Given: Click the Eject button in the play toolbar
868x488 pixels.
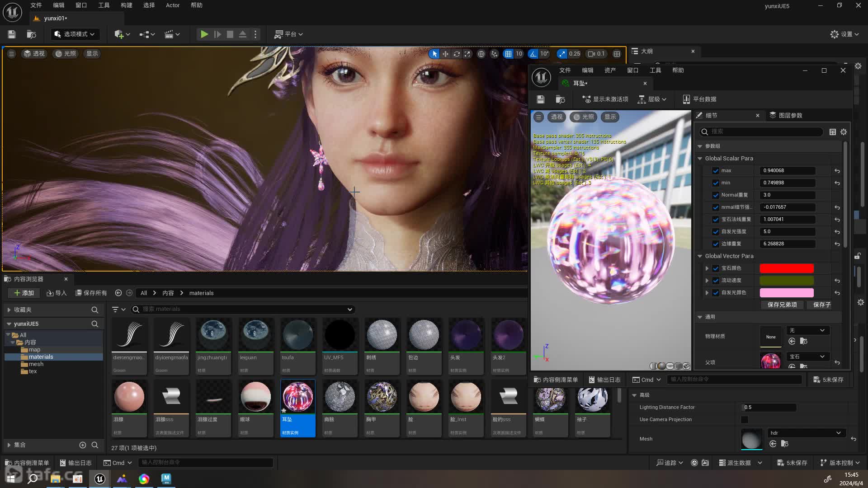Looking at the screenshot, I should point(243,34).
